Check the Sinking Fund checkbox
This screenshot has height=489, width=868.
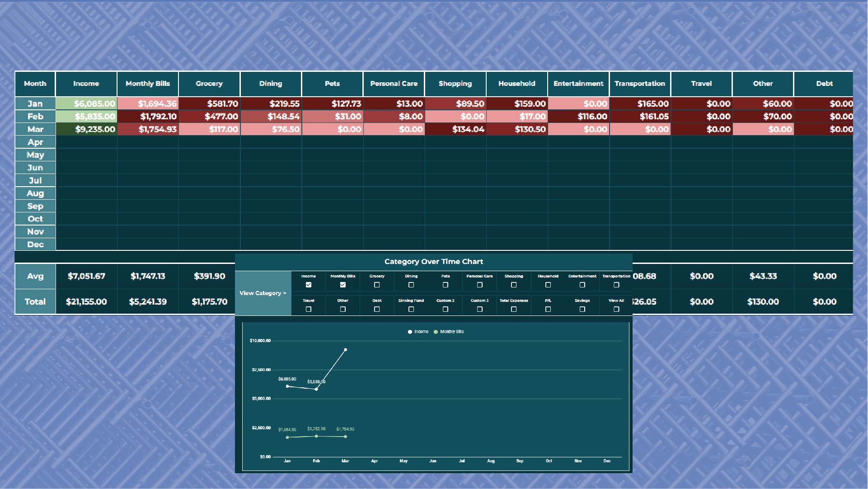click(x=411, y=309)
